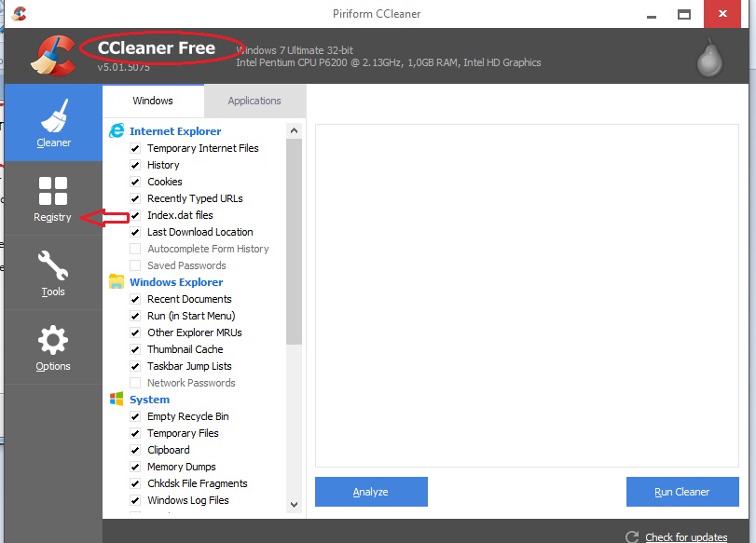Maximize the CCleaner window
Image resolution: width=756 pixels, height=543 pixels.
click(683, 15)
